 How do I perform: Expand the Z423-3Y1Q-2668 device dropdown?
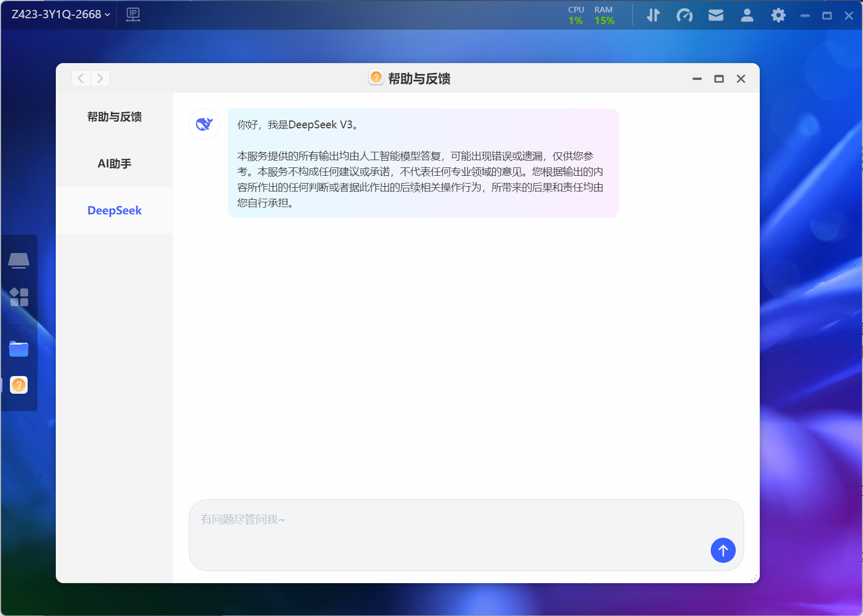tap(61, 15)
